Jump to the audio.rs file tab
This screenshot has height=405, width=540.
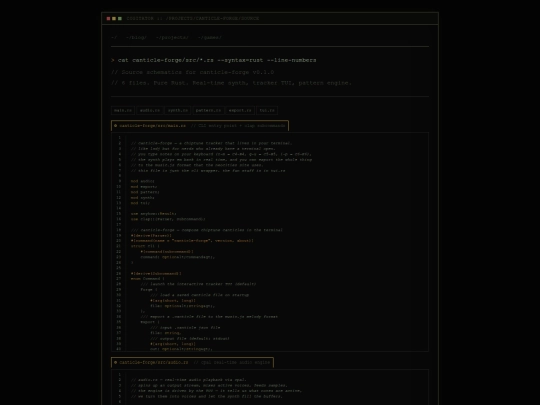150,111
